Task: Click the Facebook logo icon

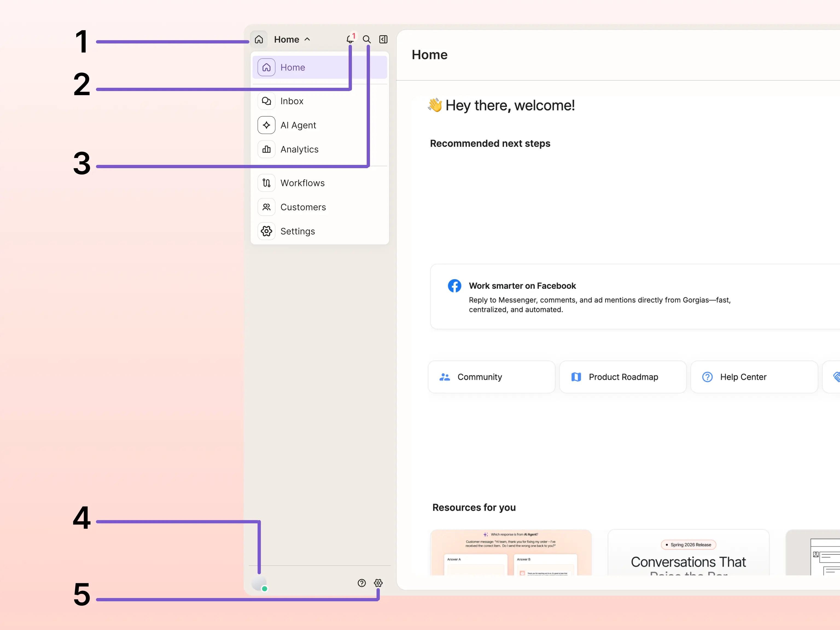Action: click(x=454, y=285)
